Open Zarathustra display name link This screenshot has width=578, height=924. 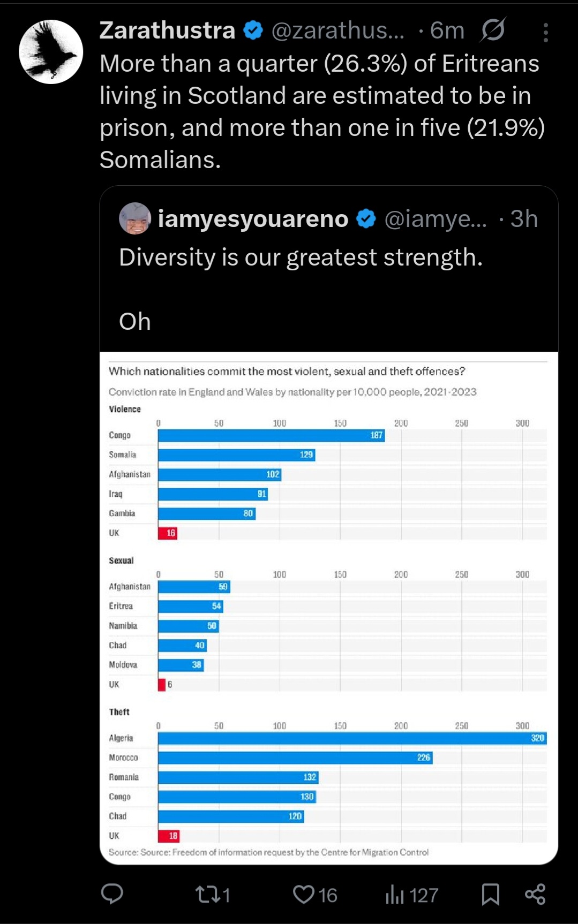(x=167, y=31)
